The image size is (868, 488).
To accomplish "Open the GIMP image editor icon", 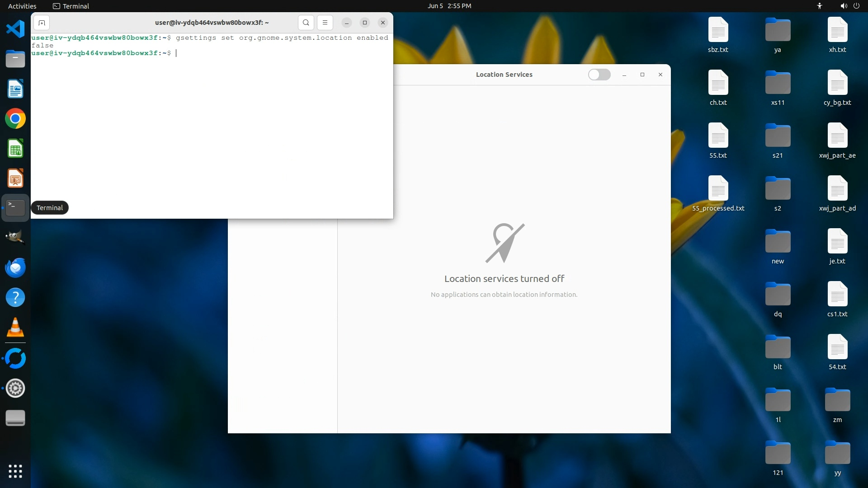I will pyautogui.click(x=15, y=237).
